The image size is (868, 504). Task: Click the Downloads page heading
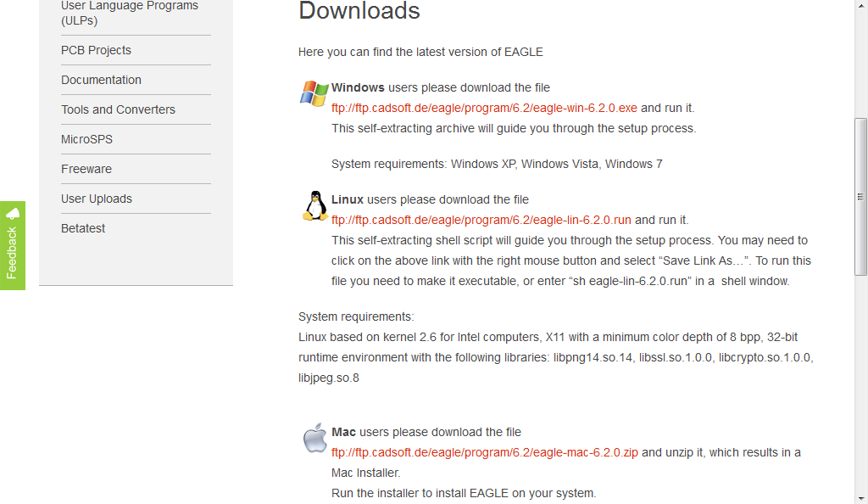coord(359,10)
